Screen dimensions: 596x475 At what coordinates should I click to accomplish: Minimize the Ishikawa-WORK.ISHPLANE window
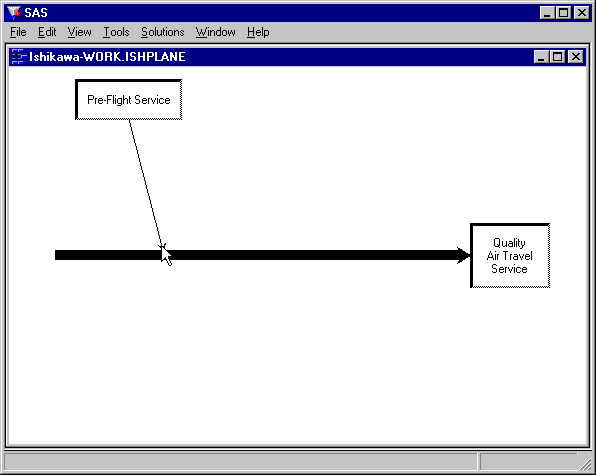[541, 57]
